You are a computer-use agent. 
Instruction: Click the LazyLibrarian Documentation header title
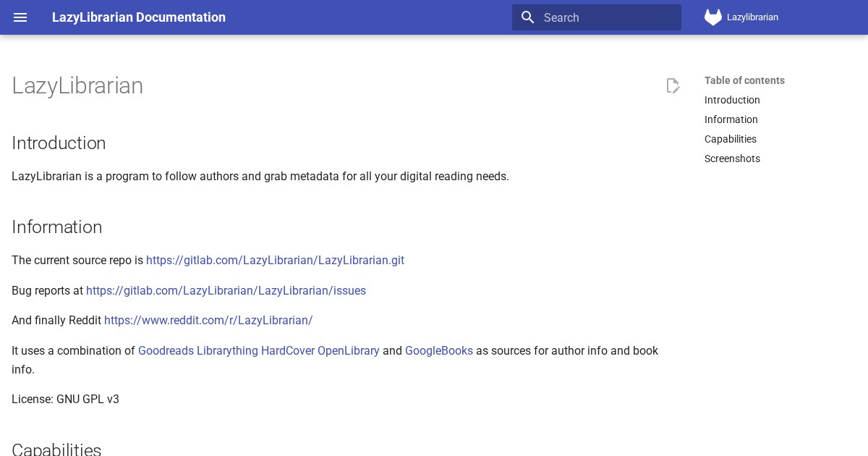pos(139,17)
